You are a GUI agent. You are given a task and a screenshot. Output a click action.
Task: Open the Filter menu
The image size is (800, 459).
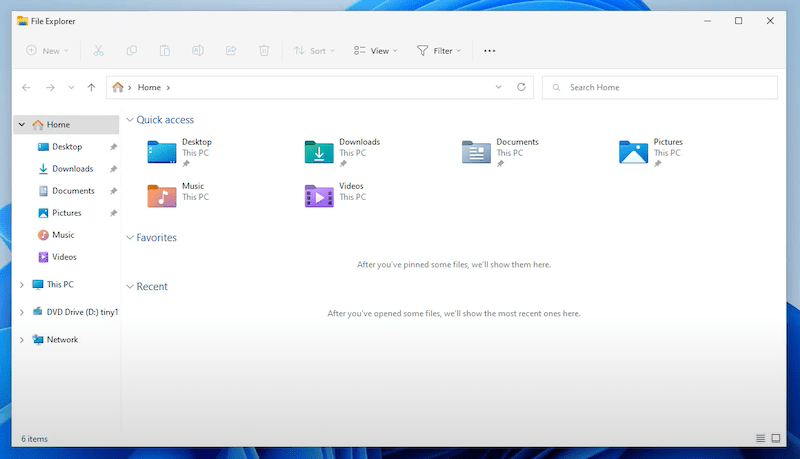[438, 50]
